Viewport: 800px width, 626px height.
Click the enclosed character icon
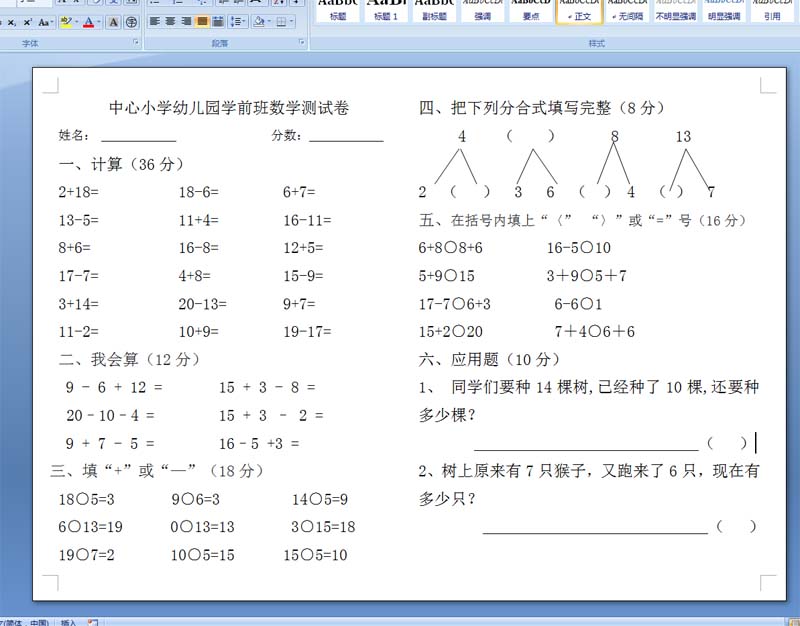click(131, 22)
